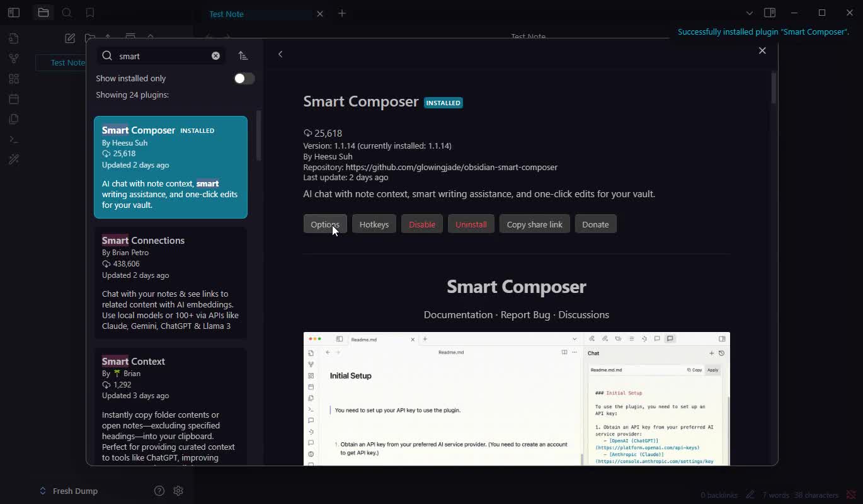Open canvas ribbon icon
This screenshot has width=863, height=504.
click(14, 79)
